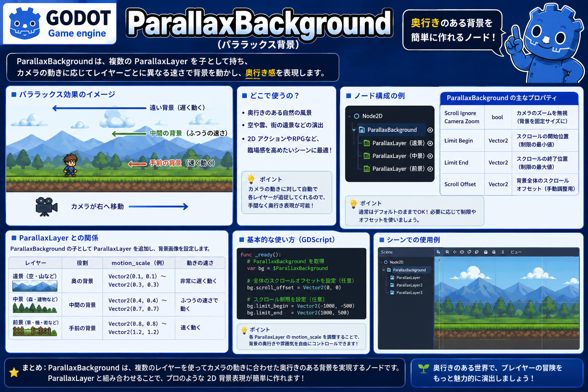
Task: Click the "動きの速さ" column header
Action: pyautogui.click(x=200, y=263)
